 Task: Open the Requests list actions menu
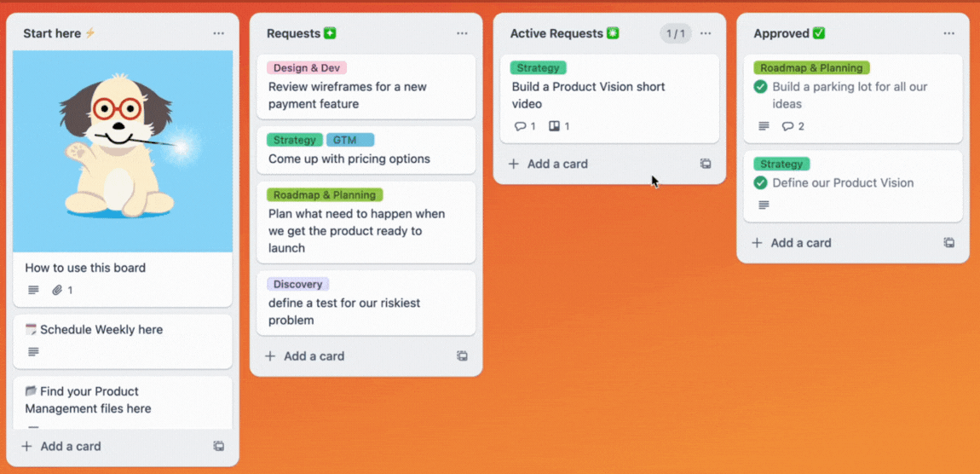(x=462, y=34)
